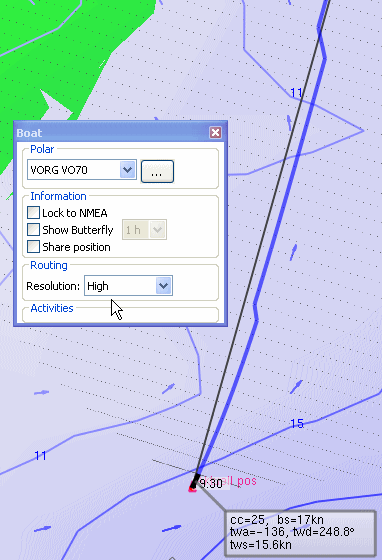Click the wind speed contour label 15

297,424
